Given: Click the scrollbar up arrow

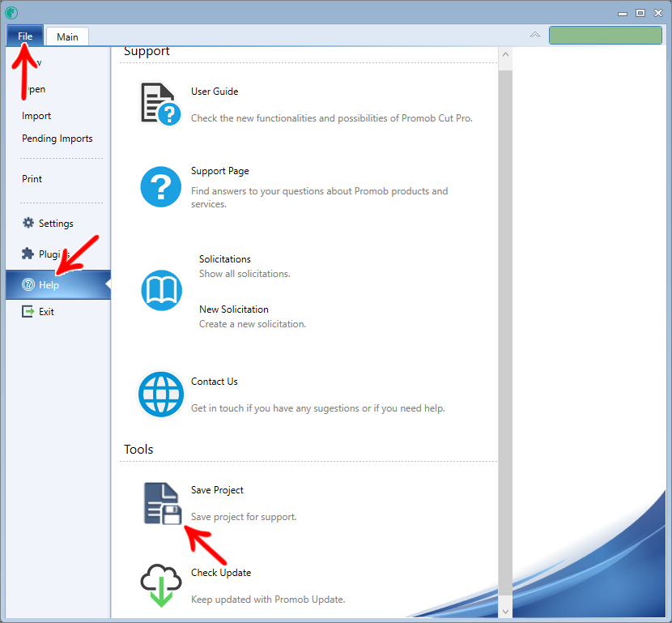Looking at the screenshot, I should pos(505,54).
